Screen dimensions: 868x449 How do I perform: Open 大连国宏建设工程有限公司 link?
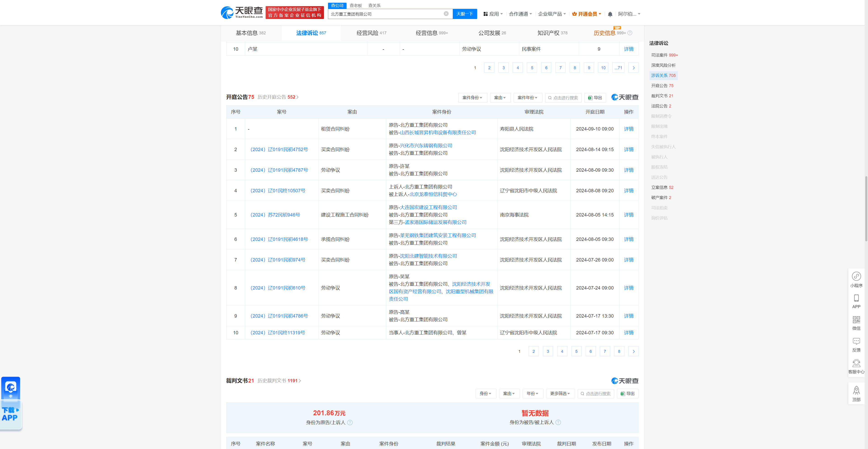tap(428, 207)
